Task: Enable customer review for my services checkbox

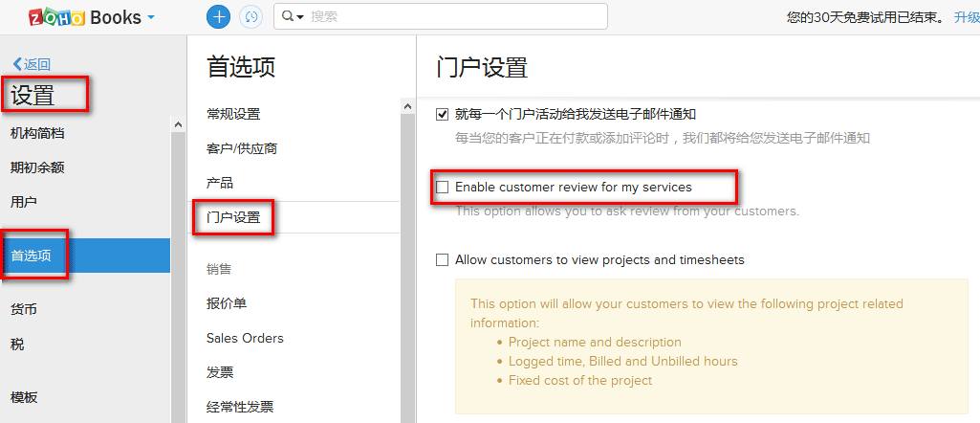Action: (x=443, y=188)
